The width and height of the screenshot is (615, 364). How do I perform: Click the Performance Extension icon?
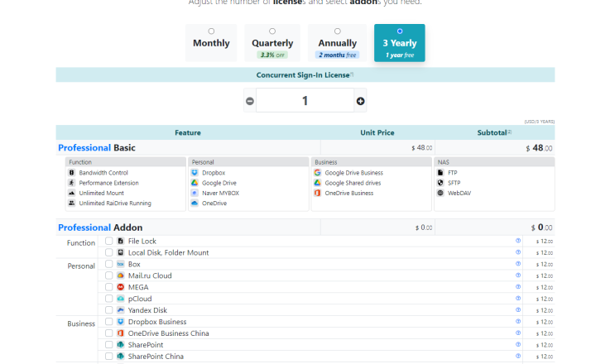pos(71,183)
